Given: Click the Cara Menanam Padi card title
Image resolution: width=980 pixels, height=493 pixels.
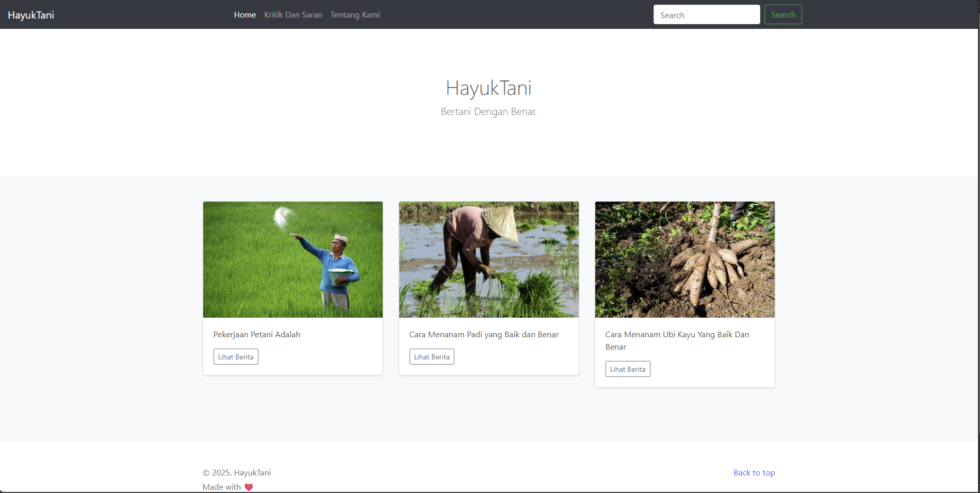Looking at the screenshot, I should [484, 335].
